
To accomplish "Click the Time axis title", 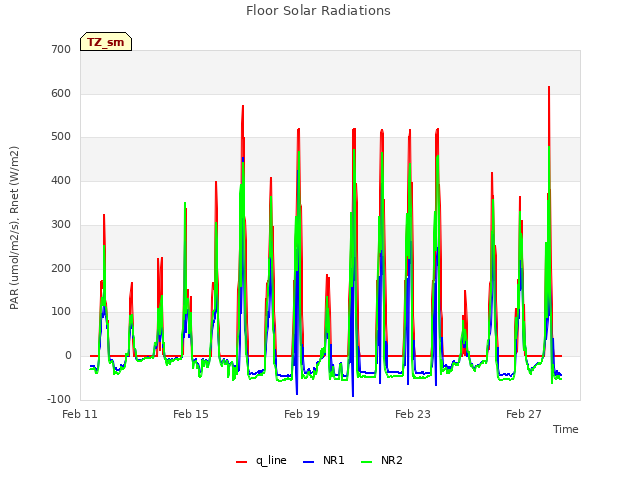I will click(x=566, y=429).
